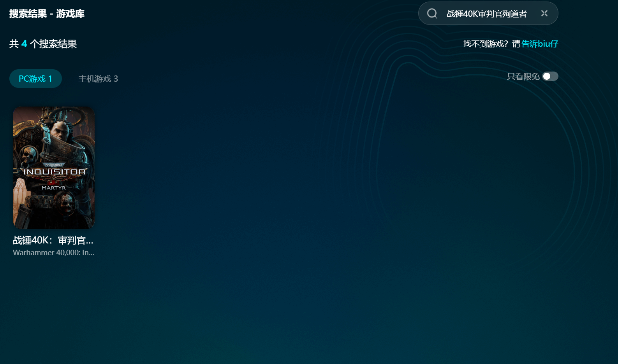This screenshot has width=618, height=364.
Task: Enable the 只看限免 toggle switch
Action: click(550, 76)
